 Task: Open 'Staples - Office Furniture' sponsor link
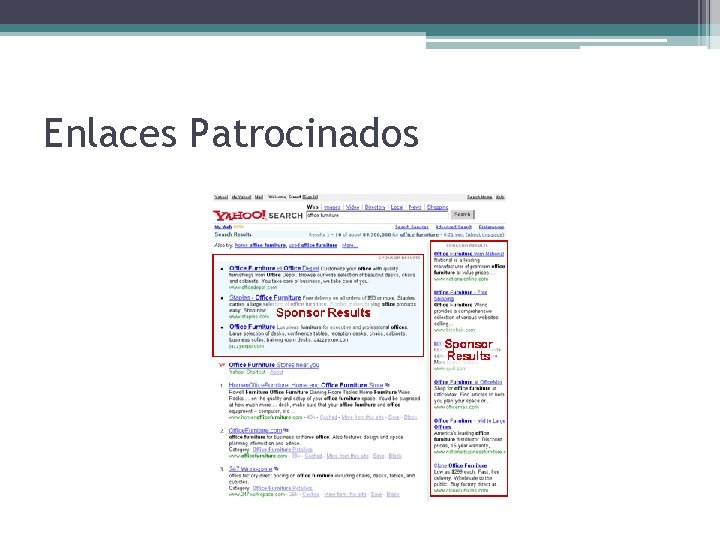[x=265, y=298]
